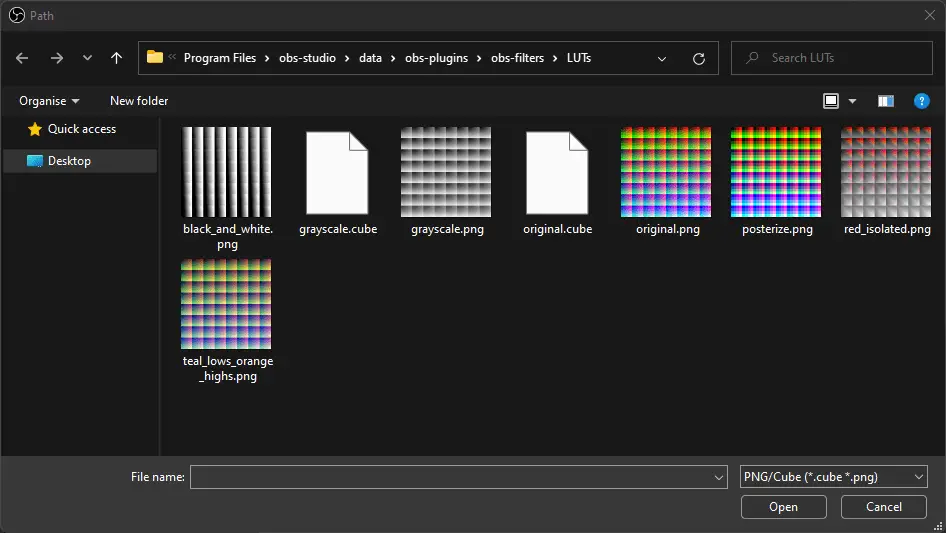
Task: Click the forward navigation arrow
Action: pos(57,58)
